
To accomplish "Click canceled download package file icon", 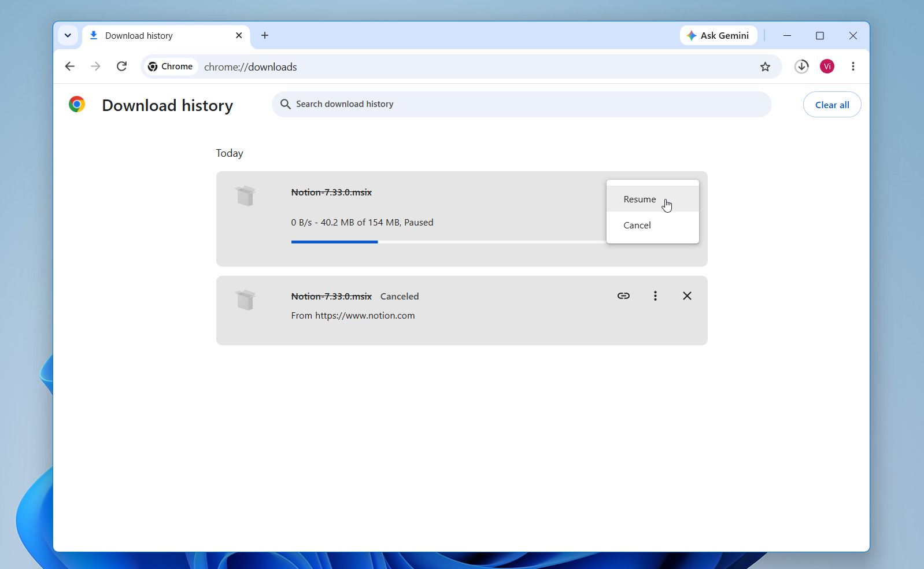I will (x=245, y=300).
